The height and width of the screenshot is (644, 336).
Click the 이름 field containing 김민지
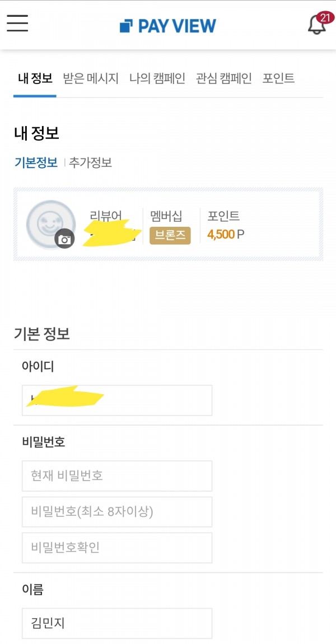tap(116, 623)
